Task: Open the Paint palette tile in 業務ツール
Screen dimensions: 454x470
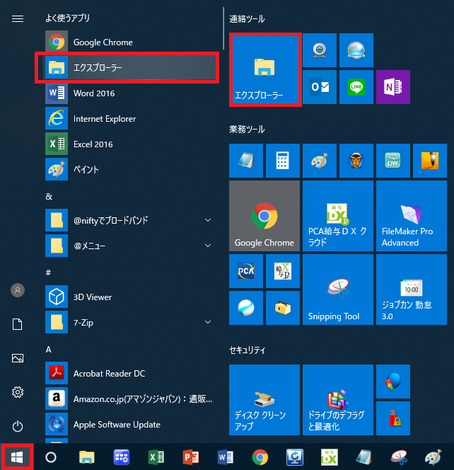Action: pos(319,161)
